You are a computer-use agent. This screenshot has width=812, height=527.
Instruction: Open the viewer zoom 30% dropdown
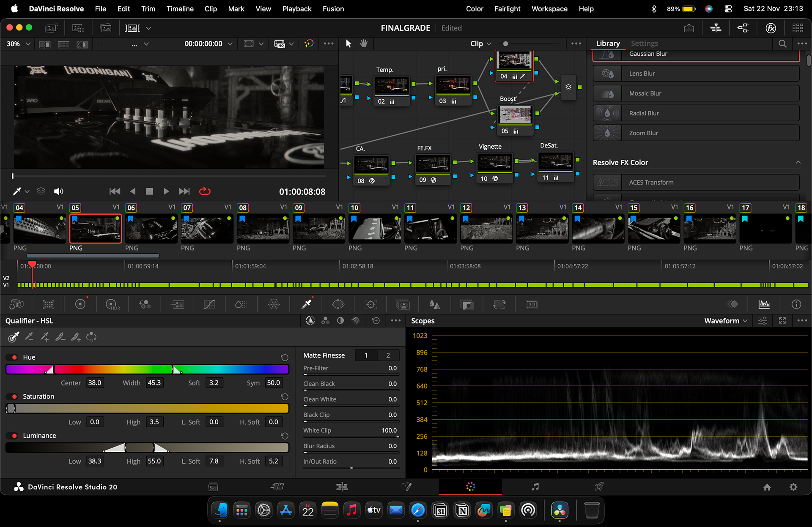[x=19, y=44]
